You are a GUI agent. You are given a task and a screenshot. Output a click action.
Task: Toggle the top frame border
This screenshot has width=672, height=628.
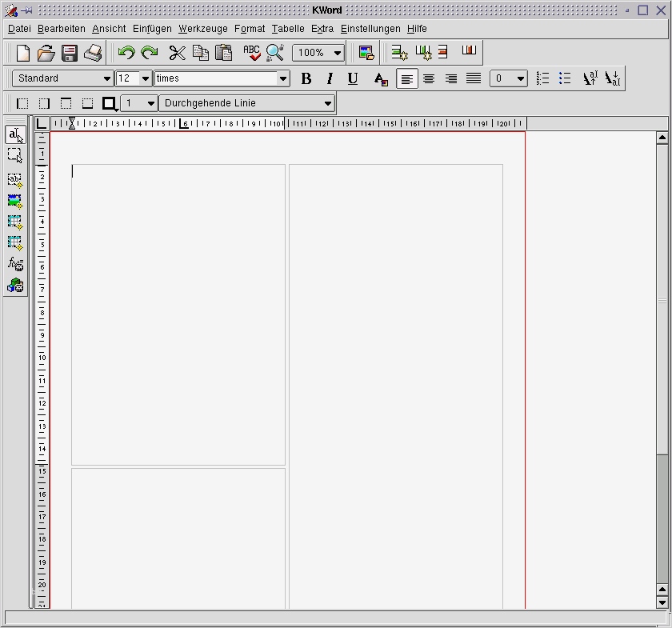[x=66, y=104]
